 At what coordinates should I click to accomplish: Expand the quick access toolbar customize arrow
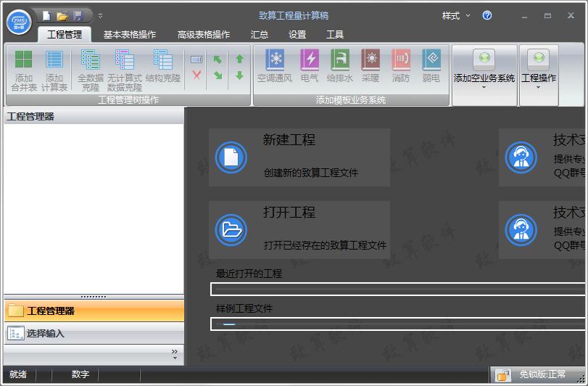(101, 16)
